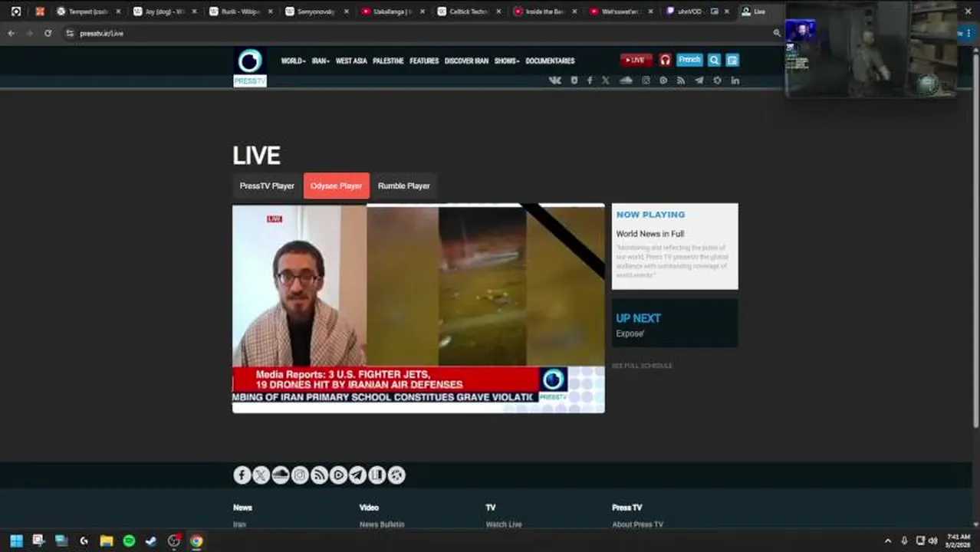Show hidden system tray icons
Image resolution: width=980 pixels, height=552 pixels.
pos(888,540)
